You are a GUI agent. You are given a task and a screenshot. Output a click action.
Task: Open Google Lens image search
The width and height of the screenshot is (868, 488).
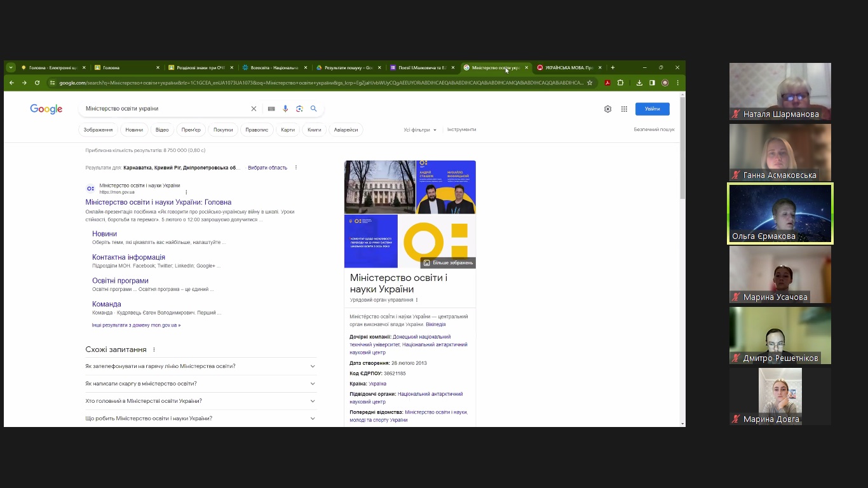click(x=299, y=109)
